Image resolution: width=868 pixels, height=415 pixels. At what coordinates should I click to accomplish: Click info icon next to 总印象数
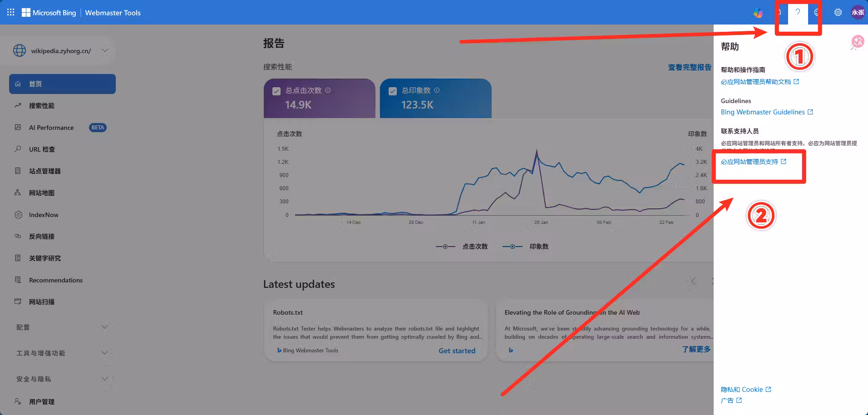(437, 90)
